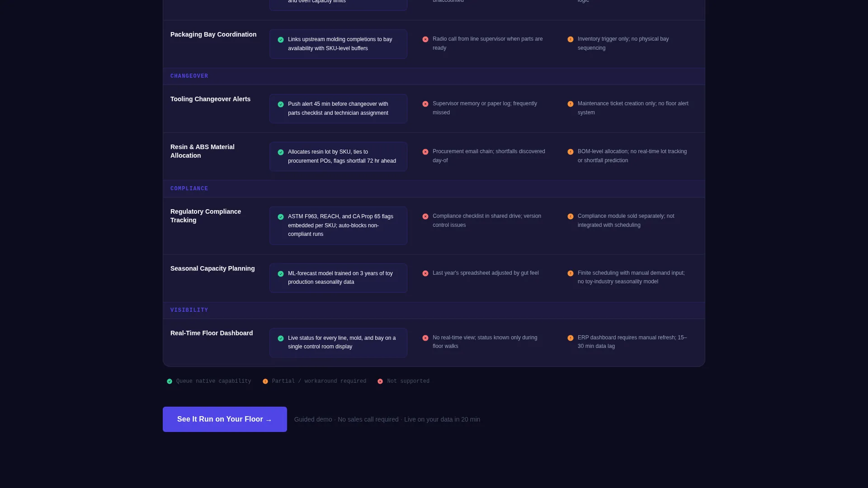Click green check icon in Tooling Changeover Alerts

pyautogui.click(x=281, y=104)
